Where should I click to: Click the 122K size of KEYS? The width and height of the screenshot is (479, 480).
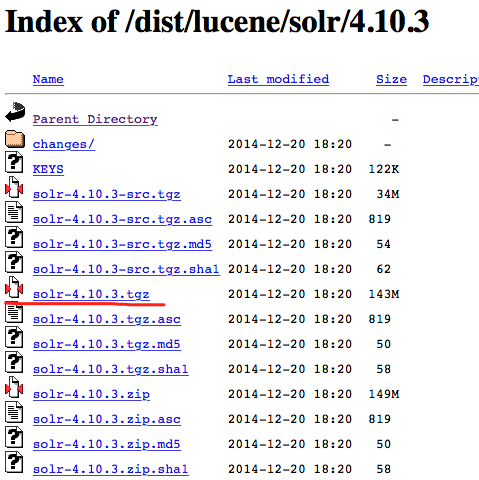[384, 169]
